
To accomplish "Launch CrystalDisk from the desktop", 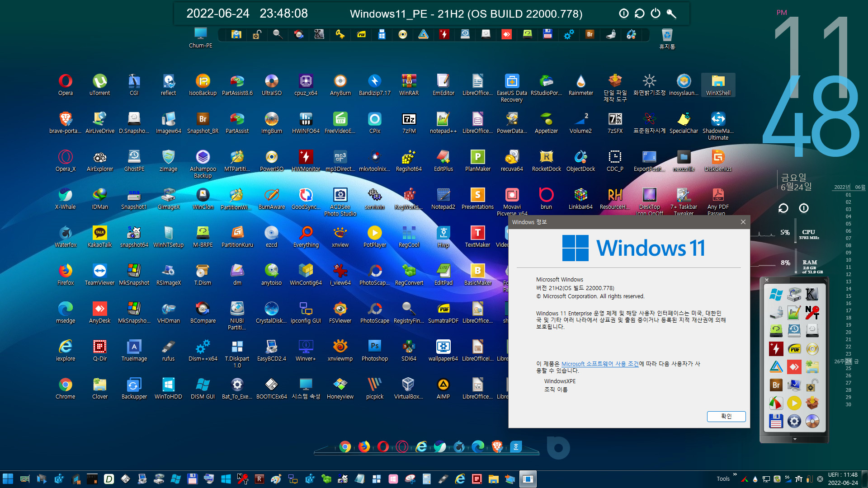I will pos(272,313).
